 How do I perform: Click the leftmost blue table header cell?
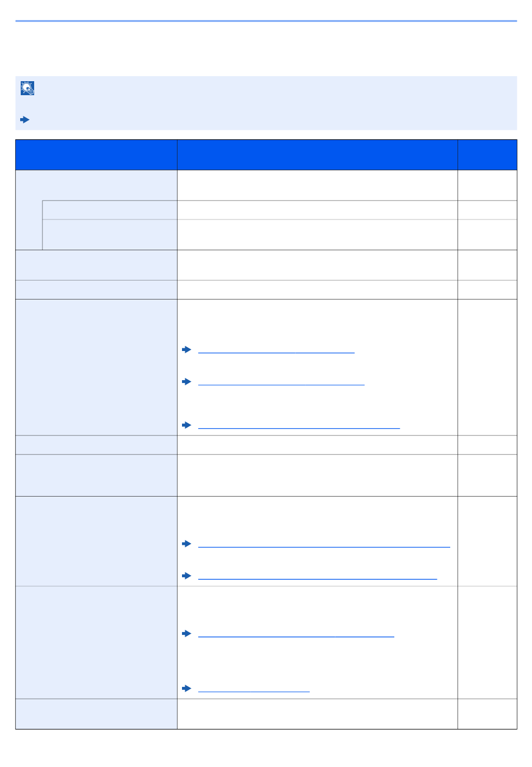tap(96, 155)
